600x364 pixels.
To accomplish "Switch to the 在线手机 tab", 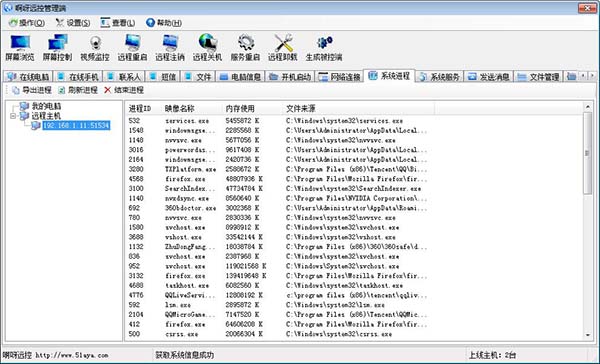I will point(78,77).
